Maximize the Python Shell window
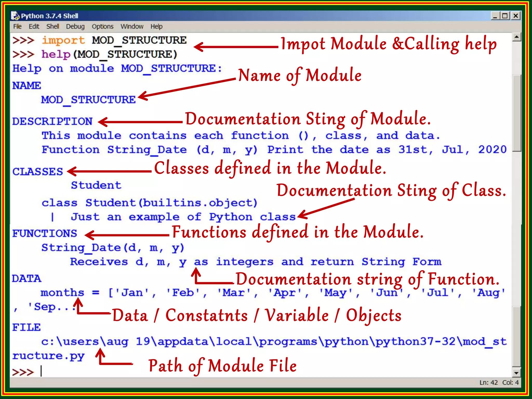Screen dimensions: 532x399 pyautogui.click(x=505, y=16)
